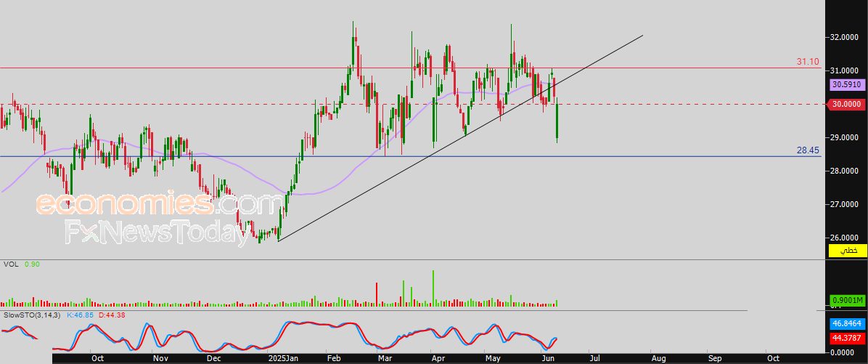Image resolution: width=868 pixels, height=364 pixels.
Task: Click the SlowSTO(3,14,3) indicator label
Action: point(33,315)
